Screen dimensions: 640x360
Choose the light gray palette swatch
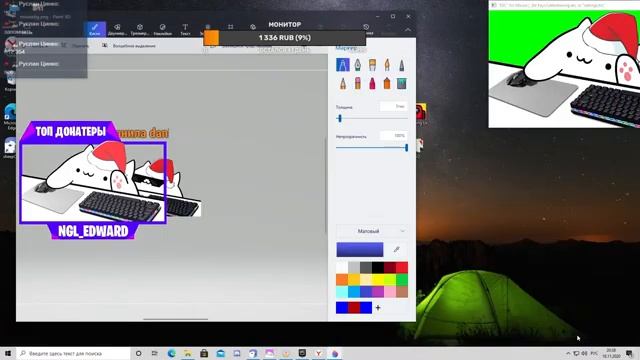pyautogui.click(x=354, y=268)
